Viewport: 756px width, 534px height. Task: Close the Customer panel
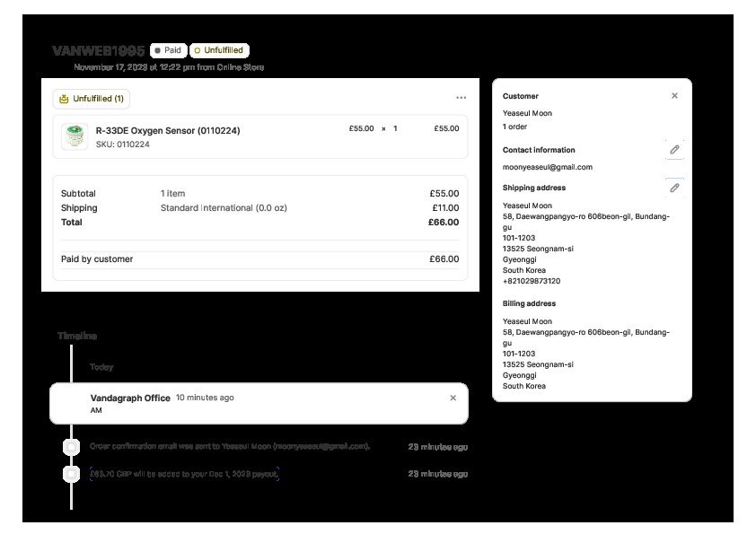tap(674, 96)
